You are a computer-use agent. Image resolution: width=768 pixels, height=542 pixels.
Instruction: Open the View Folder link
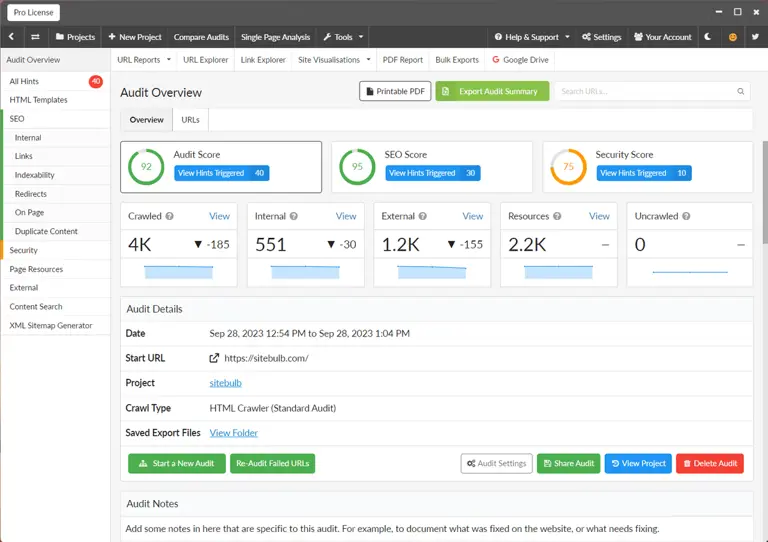(234, 433)
